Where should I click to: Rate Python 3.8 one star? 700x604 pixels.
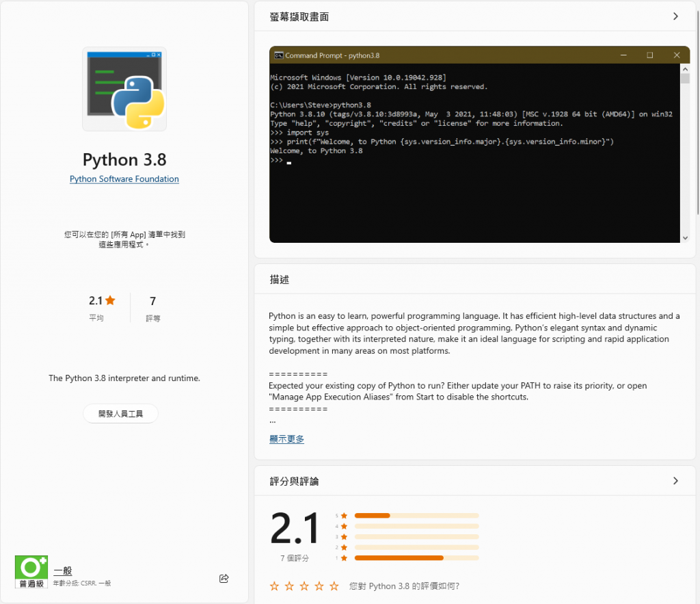(274, 586)
